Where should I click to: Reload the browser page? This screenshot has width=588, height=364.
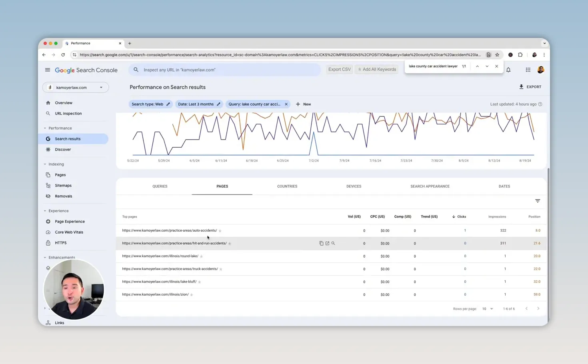tap(63, 55)
